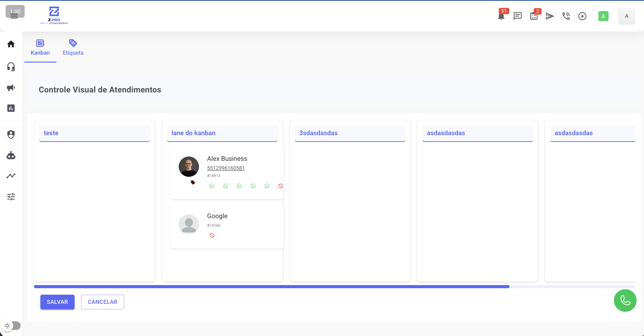644x336 pixels.
Task: Open the phone calls icon in top bar
Action: [566, 16]
